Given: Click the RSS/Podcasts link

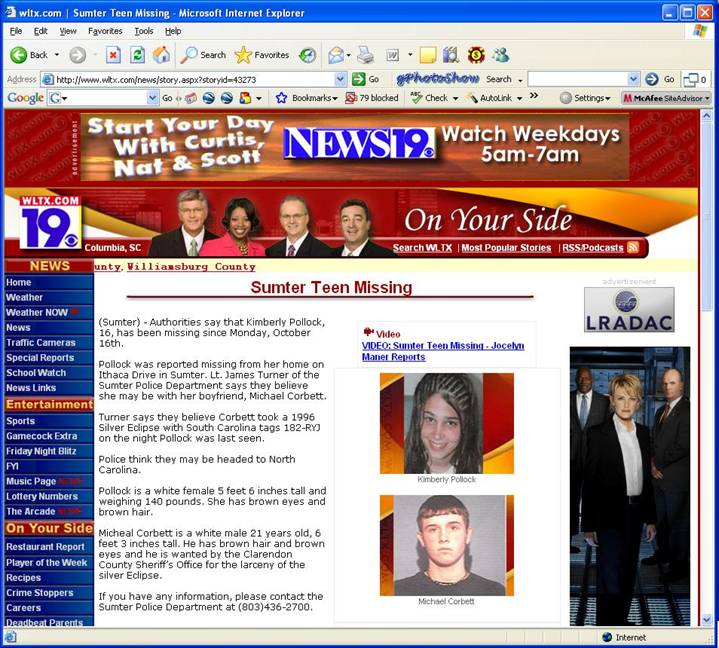Looking at the screenshot, I should [593, 248].
